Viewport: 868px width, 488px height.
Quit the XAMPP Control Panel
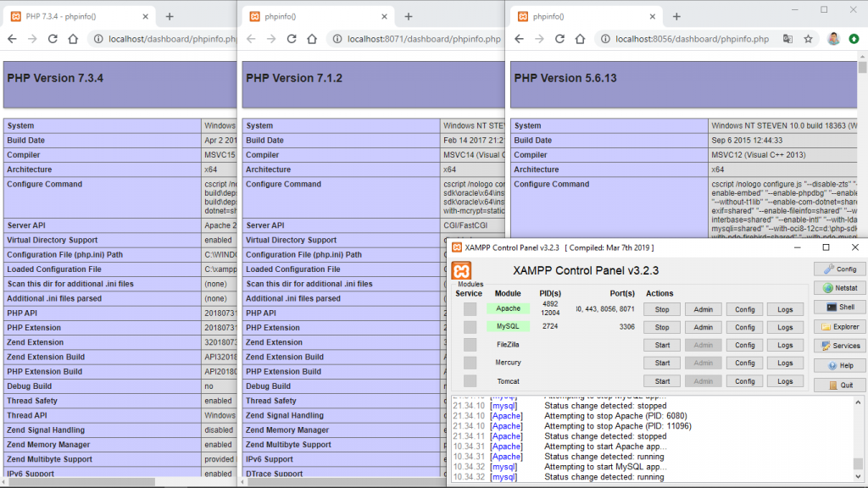pyautogui.click(x=839, y=385)
